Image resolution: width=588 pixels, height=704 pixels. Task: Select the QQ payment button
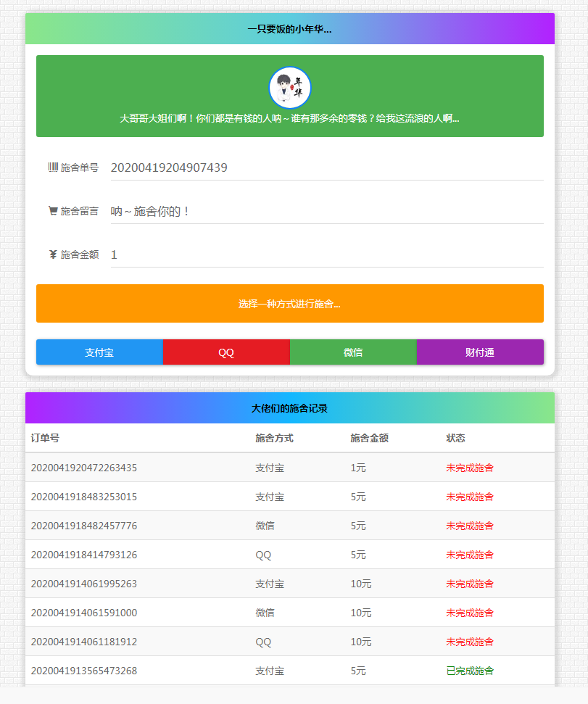click(226, 352)
